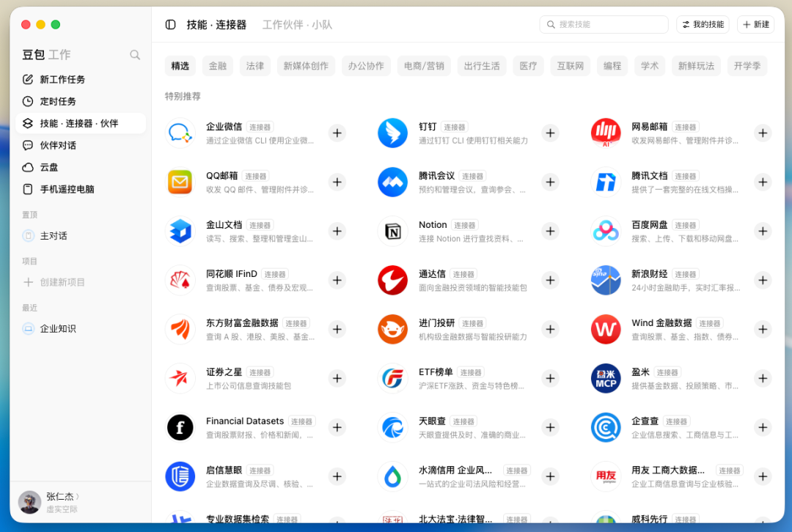Open the Notion connector icon

click(x=393, y=231)
